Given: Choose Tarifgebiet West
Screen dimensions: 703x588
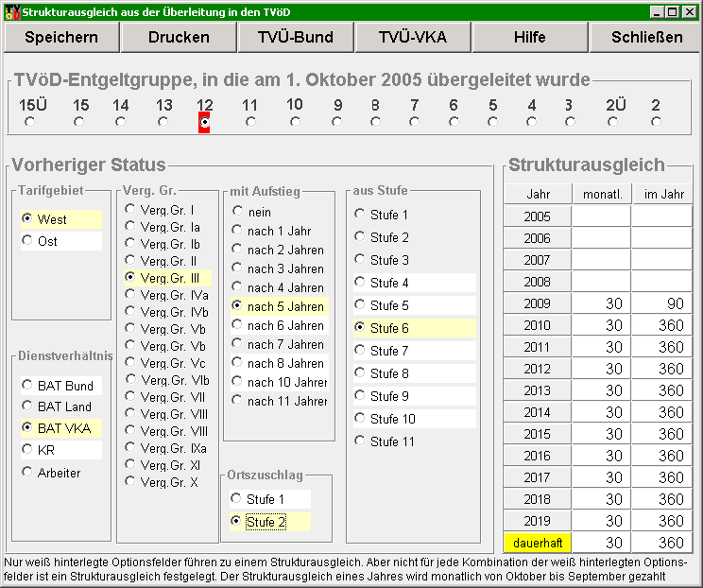Looking at the screenshot, I should [x=61, y=219].
